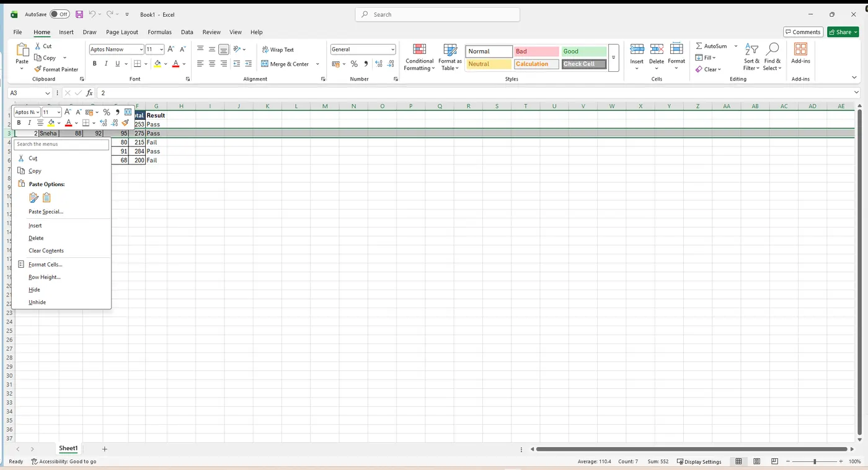
Task: Click the Decrease Indent icon
Action: click(x=237, y=64)
